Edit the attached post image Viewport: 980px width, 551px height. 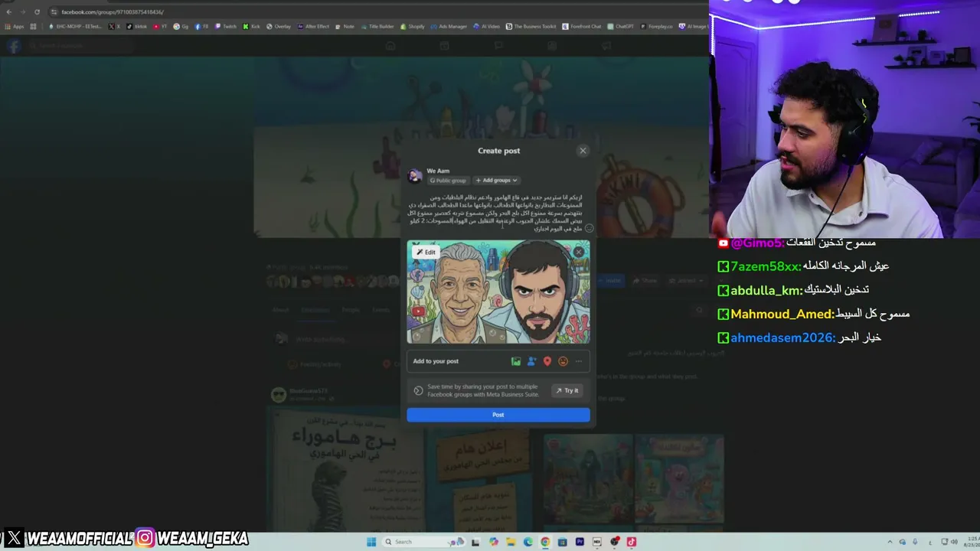click(x=426, y=252)
